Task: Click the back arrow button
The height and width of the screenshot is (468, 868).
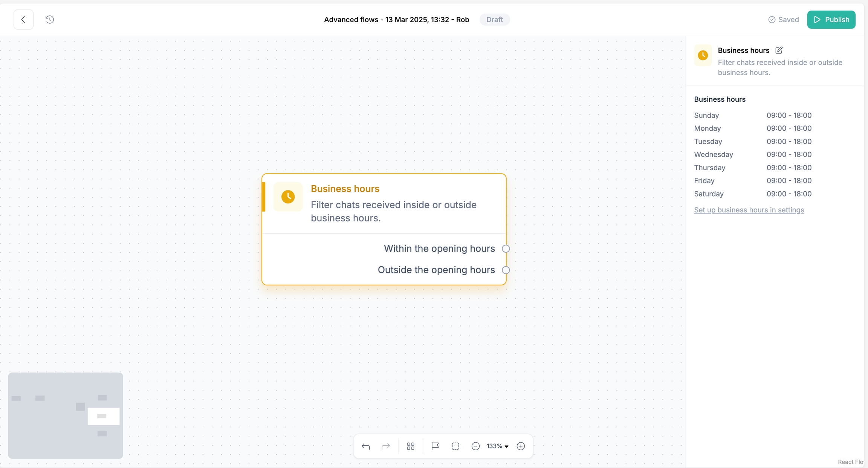Action: point(23,20)
